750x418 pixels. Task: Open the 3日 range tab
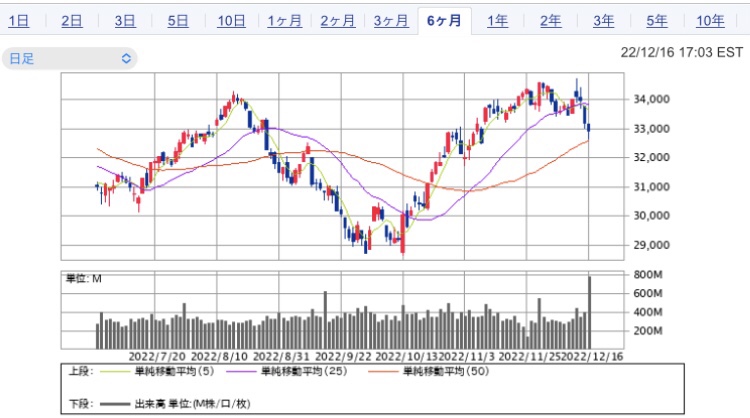click(125, 21)
